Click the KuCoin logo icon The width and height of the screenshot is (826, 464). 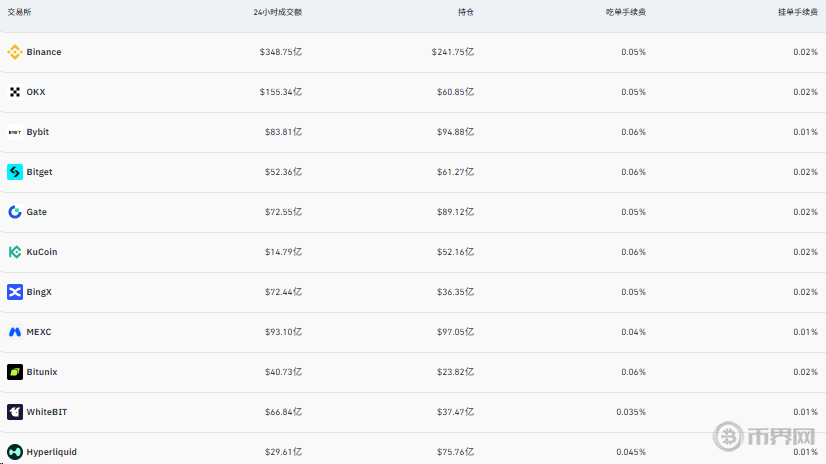pyautogui.click(x=15, y=252)
